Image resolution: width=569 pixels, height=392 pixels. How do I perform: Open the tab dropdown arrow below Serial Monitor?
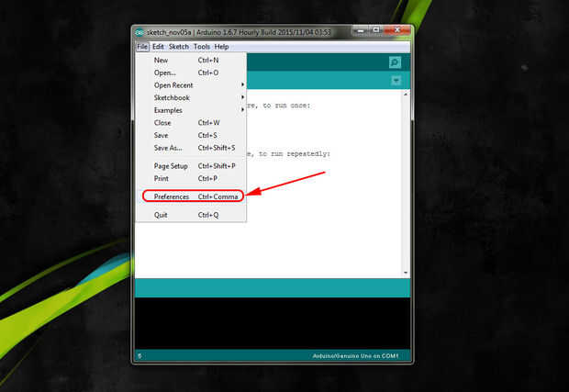396,81
